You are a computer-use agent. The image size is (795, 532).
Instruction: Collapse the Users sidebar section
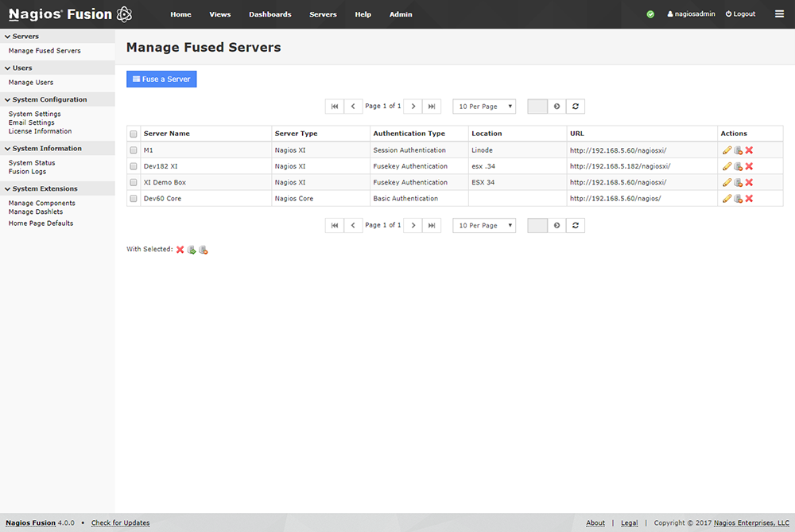(x=57, y=68)
